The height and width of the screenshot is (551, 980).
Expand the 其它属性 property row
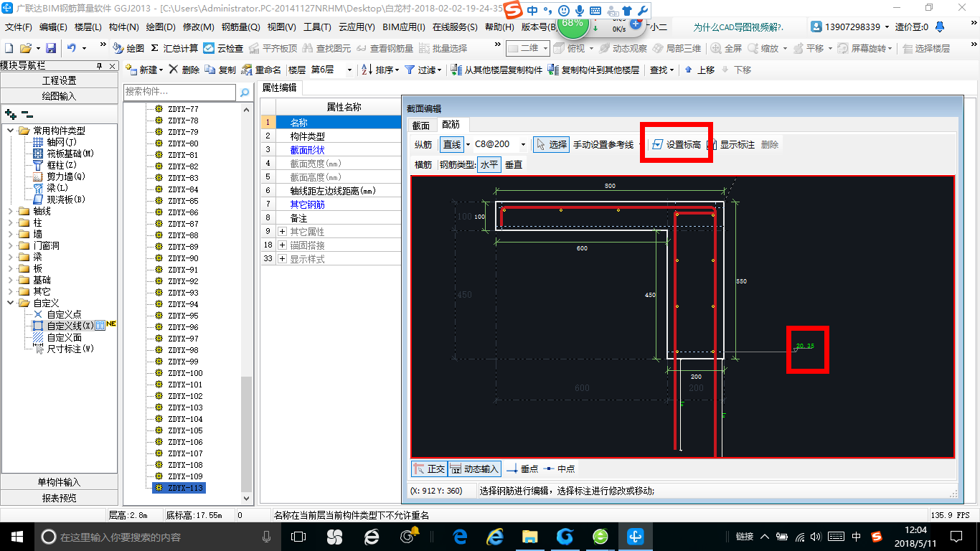click(x=282, y=232)
